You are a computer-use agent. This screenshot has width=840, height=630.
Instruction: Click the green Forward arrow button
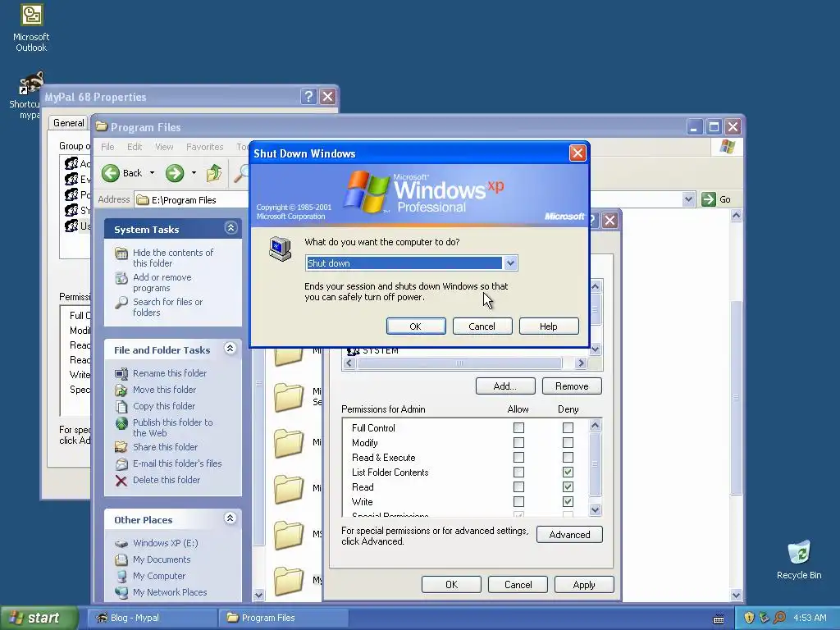pos(175,173)
